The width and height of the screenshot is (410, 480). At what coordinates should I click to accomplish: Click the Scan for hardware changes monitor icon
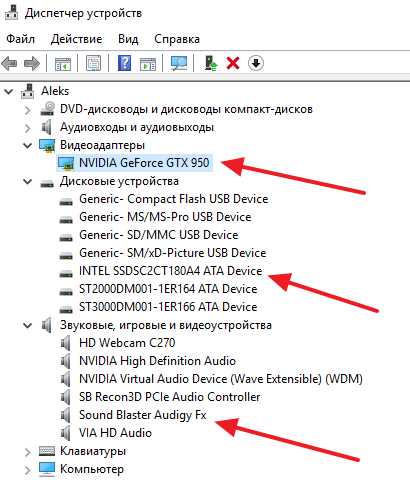[x=179, y=63]
